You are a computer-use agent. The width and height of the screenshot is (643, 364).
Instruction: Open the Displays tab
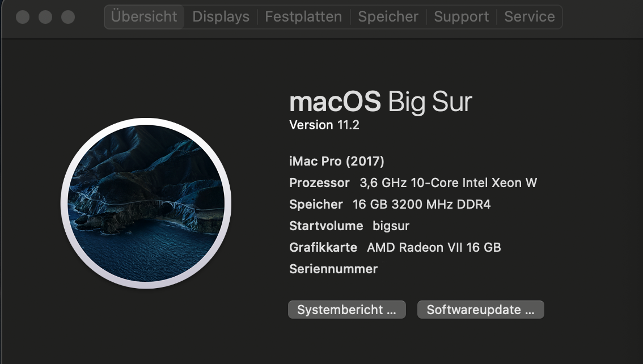click(x=221, y=17)
